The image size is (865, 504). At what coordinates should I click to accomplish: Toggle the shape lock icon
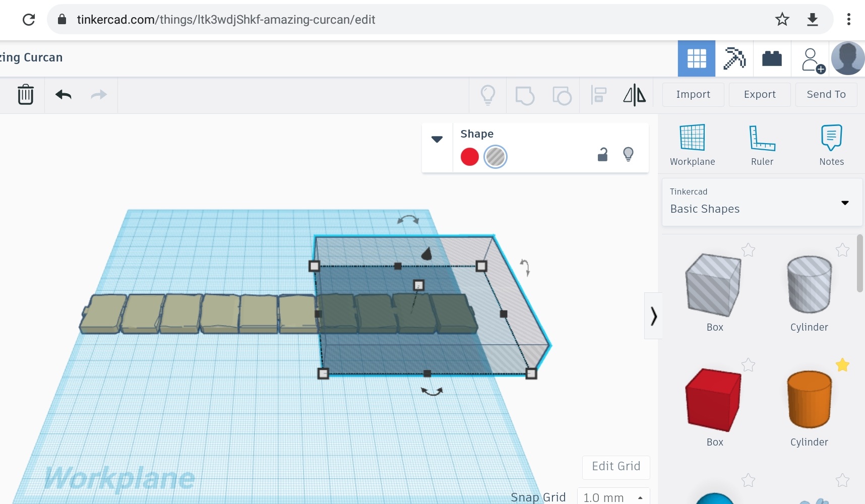602,155
